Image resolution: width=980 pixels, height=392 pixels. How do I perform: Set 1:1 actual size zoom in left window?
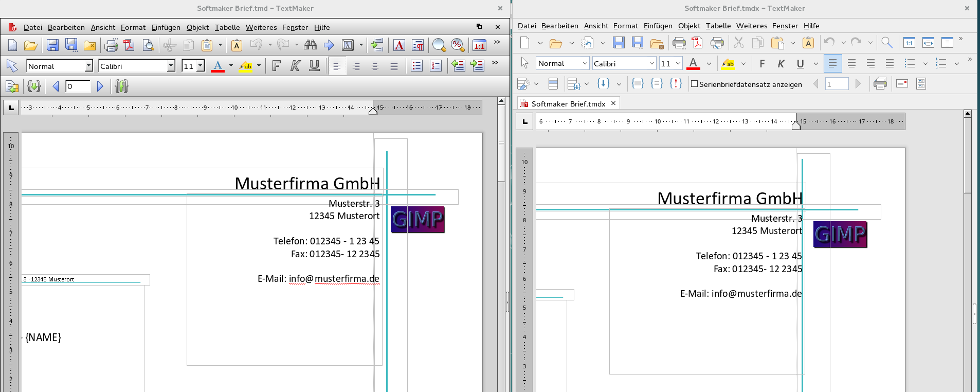click(x=479, y=45)
